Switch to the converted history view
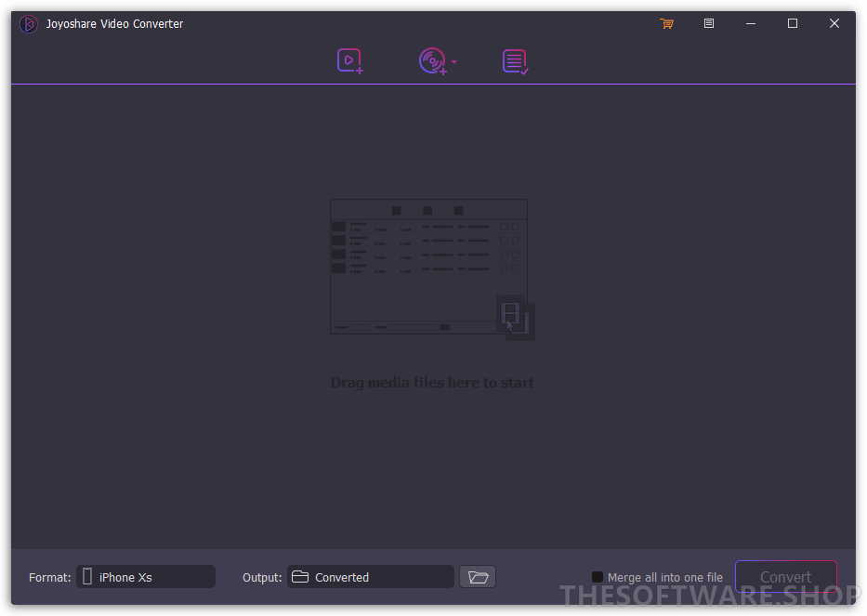The image size is (867, 616). pyautogui.click(x=516, y=60)
